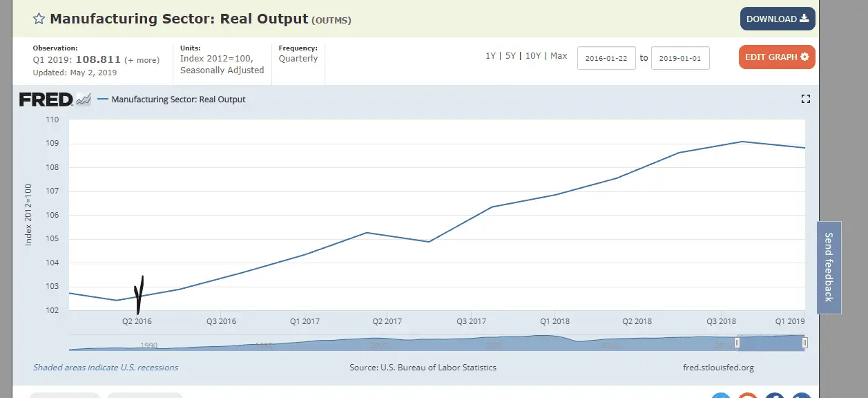Click the start date field 2016-01-22
868x398 pixels.
606,58
